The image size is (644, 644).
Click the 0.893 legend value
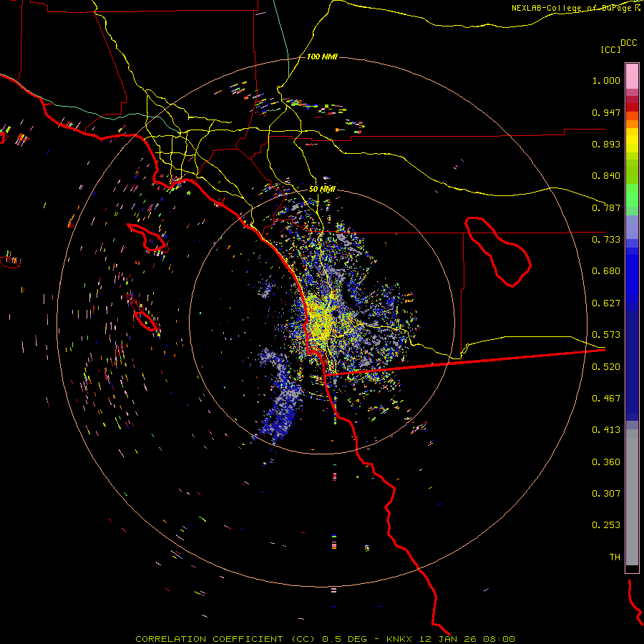click(x=606, y=144)
